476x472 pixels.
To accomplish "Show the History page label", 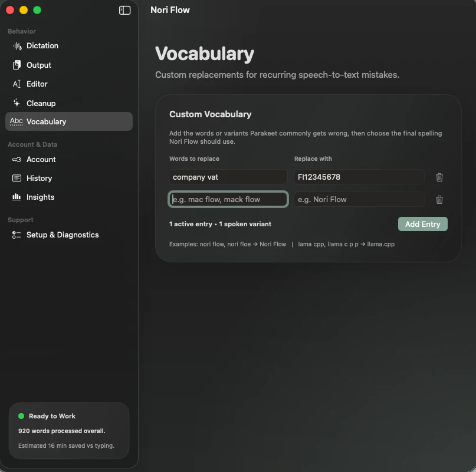I will pyautogui.click(x=39, y=179).
